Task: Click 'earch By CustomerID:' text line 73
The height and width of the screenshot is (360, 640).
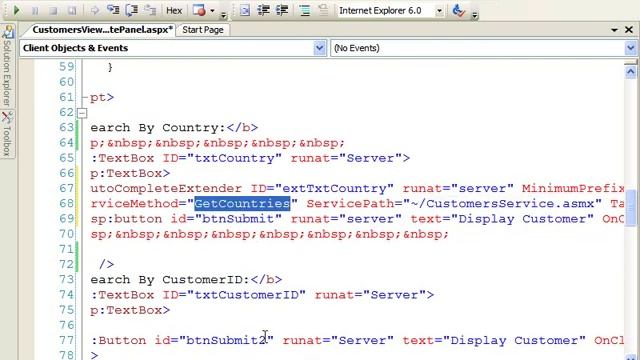Action: (170, 279)
